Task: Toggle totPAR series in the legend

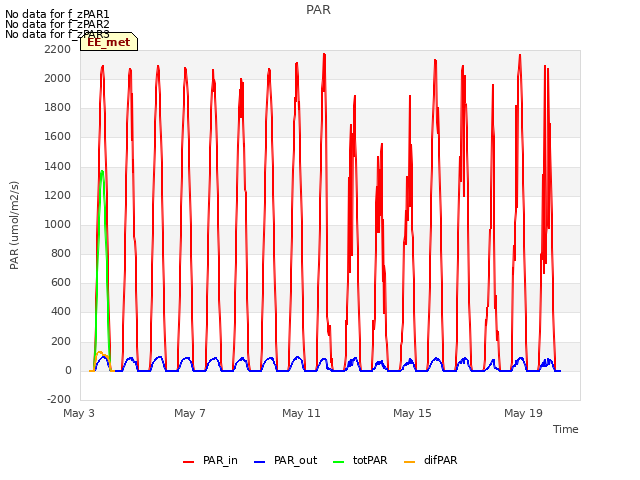Action: tap(360, 460)
